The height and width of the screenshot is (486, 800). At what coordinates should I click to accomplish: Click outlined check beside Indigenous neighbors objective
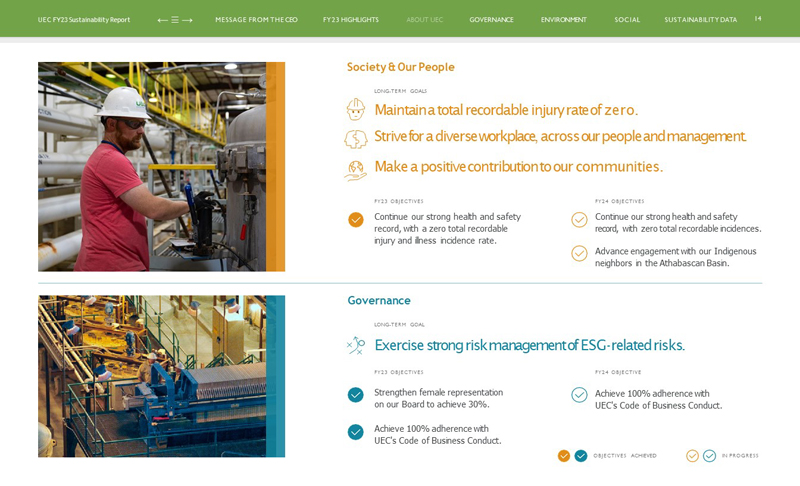[579, 254]
